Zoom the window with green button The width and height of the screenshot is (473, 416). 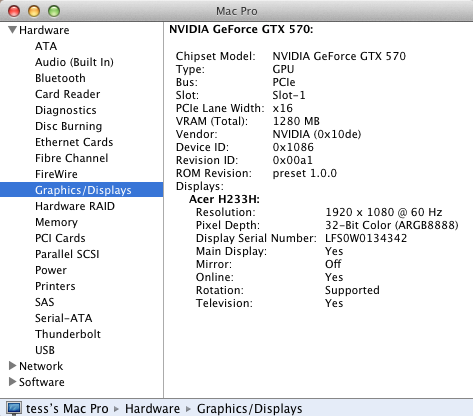54,11
